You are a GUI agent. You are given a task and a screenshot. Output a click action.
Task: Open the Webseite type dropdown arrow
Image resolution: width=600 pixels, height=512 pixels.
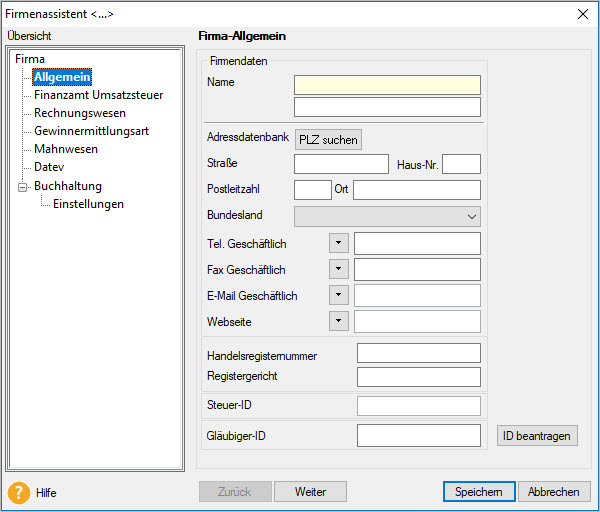tap(338, 321)
